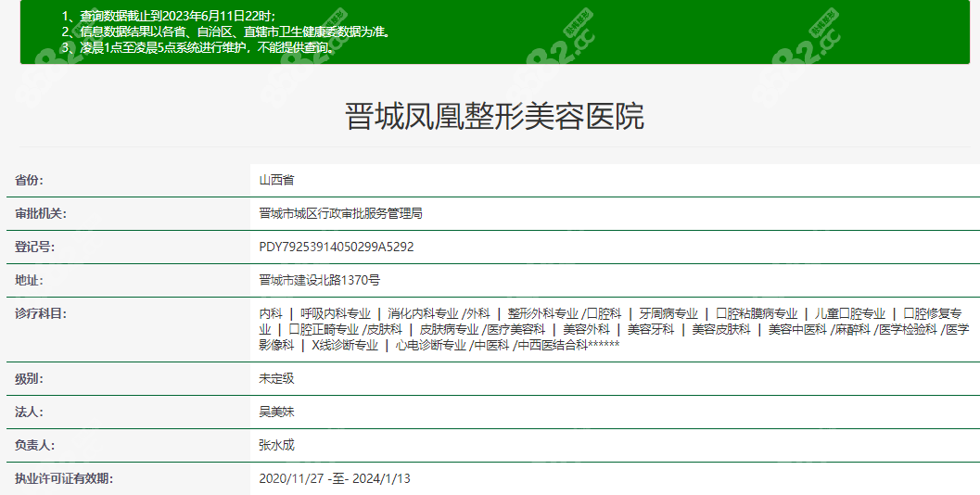
Task: Click 口腔粘膜病专业 in the department list
Action: (x=757, y=313)
